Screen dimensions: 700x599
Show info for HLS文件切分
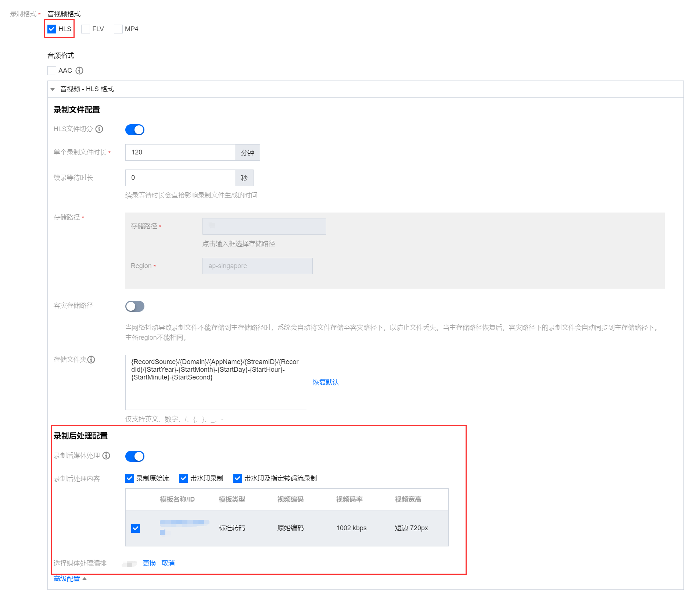99,129
